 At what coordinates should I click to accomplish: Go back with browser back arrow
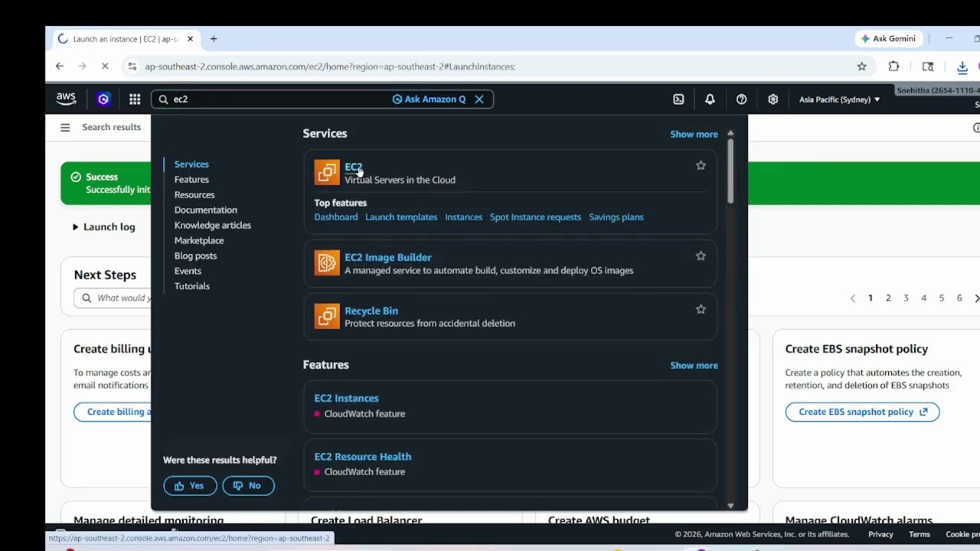pyautogui.click(x=60, y=67)
